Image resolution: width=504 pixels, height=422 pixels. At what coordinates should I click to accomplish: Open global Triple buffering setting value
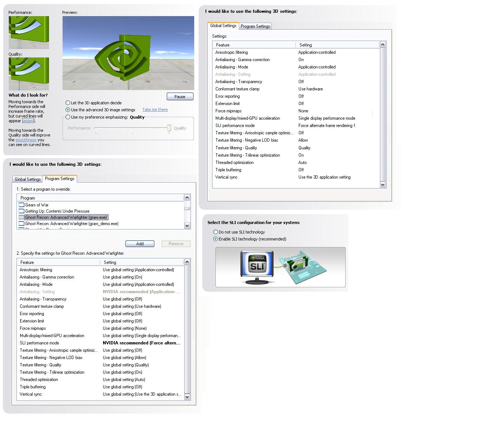[301, 170]
